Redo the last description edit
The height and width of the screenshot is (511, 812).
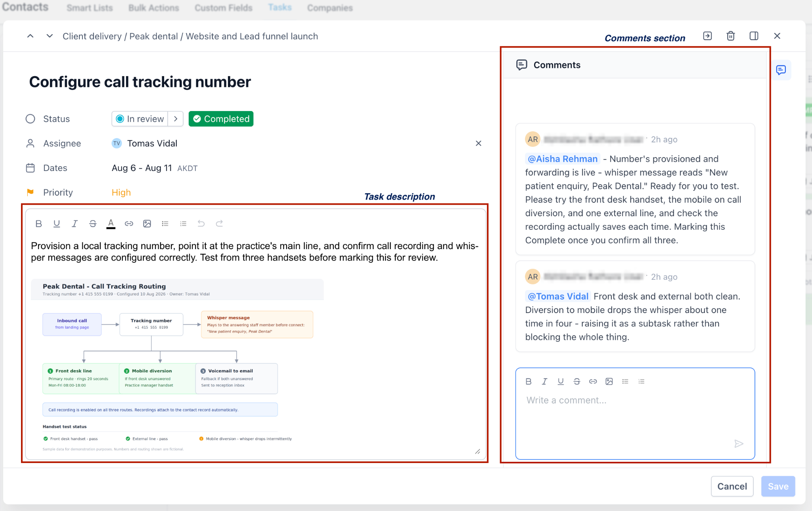point(219,224)
